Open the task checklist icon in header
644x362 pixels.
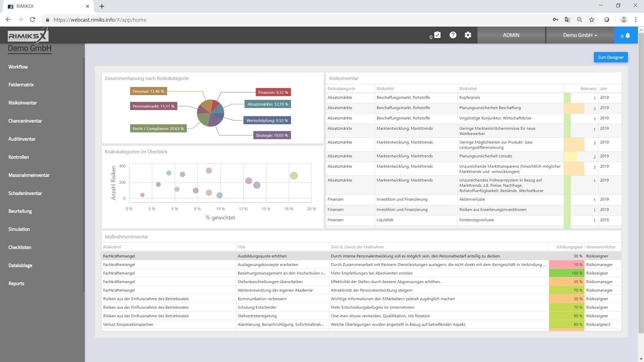click(x=437, y=35)
